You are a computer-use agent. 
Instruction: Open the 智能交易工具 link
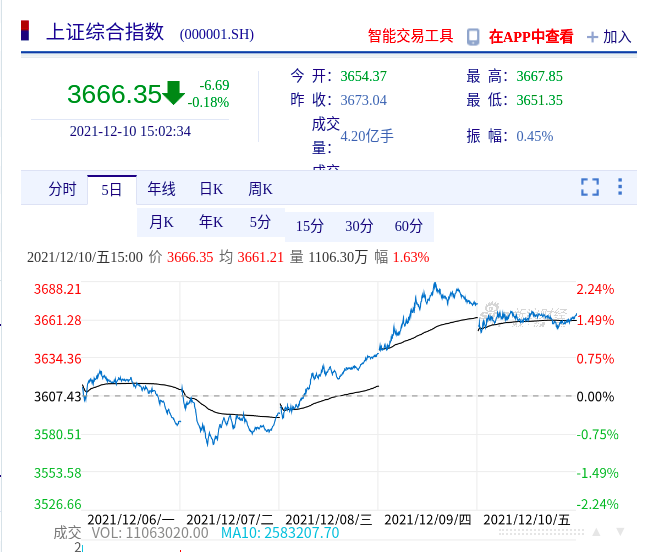click(x=409, y=37)
